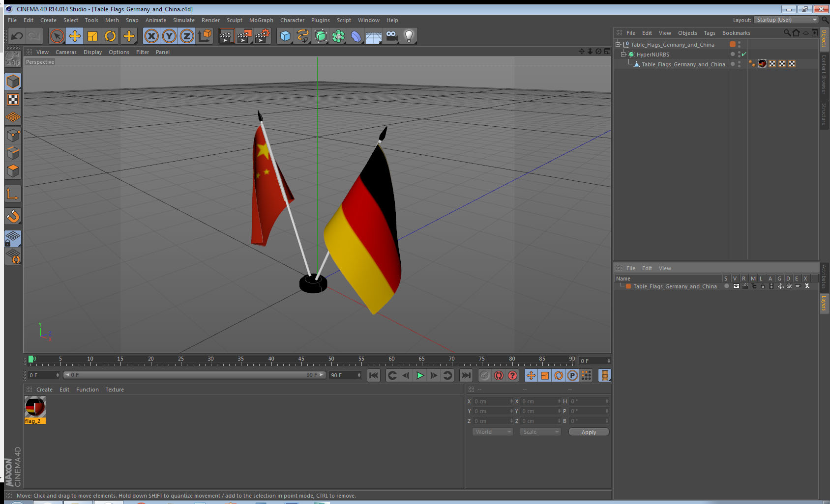Click the flag texture tag on the object
This screenshot has width=830, height=504.
click(x=762, y=63)
